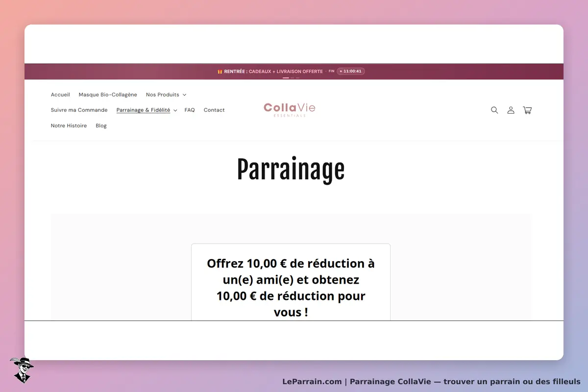
Task: Open the search magnifier icon
Action: pos(494,110)
